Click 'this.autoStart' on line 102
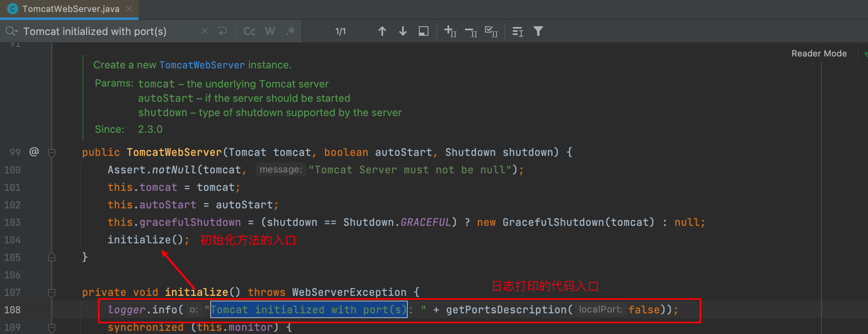The image size is (868, 334). 152,205
